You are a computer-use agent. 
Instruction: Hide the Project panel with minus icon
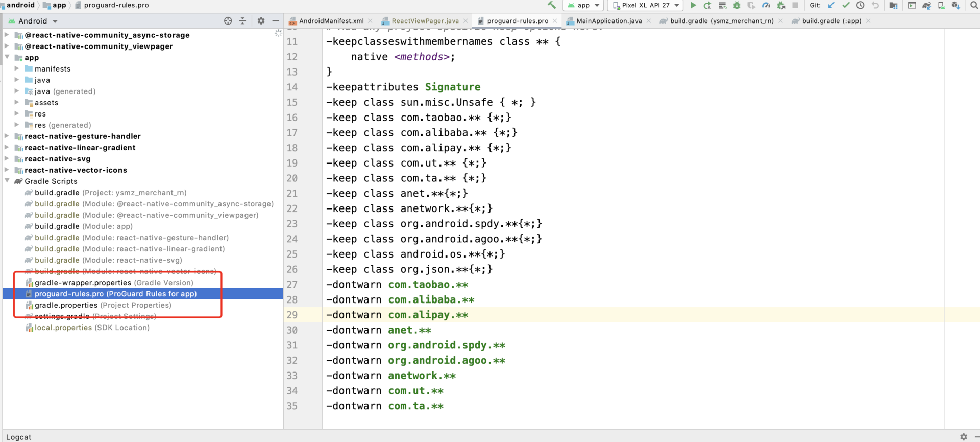pyautogui.click(x=276, y=21)
